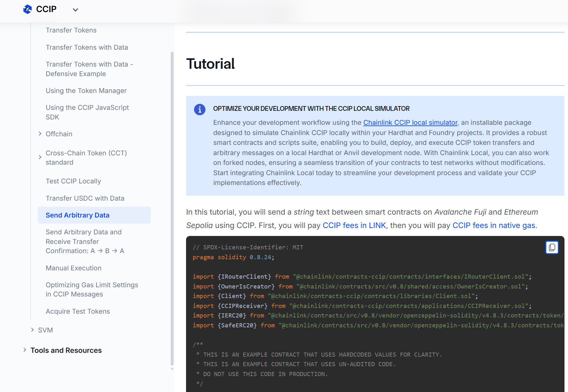
Task: Click the CCIP title text in header
Action: coord(46,9)
